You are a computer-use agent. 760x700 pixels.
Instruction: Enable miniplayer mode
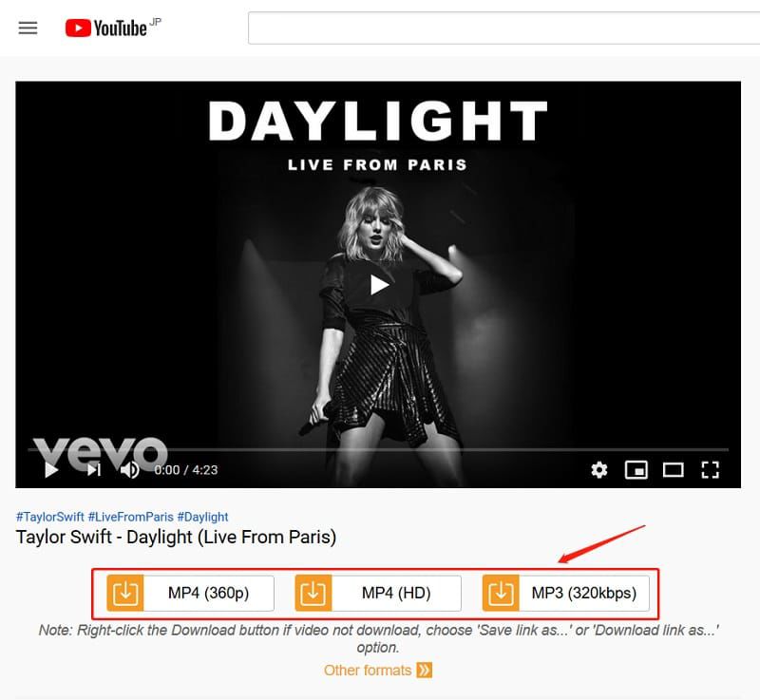tap(636, 470)
